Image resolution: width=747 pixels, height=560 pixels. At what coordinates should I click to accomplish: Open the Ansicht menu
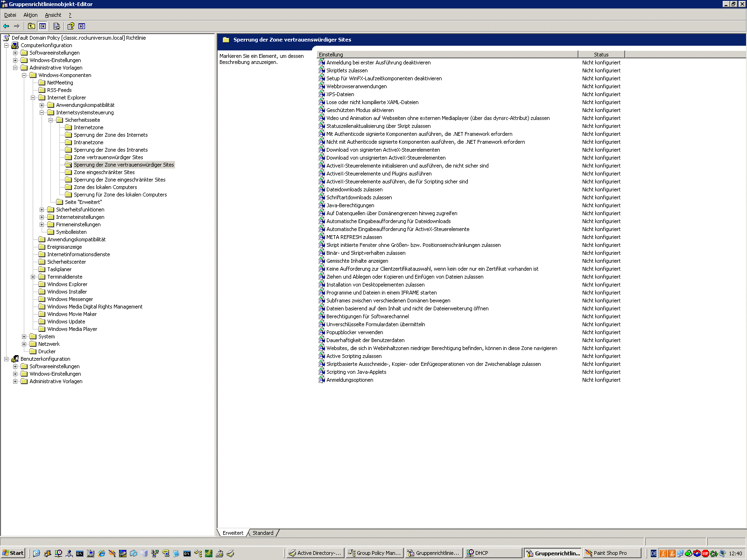click(53, 15)
